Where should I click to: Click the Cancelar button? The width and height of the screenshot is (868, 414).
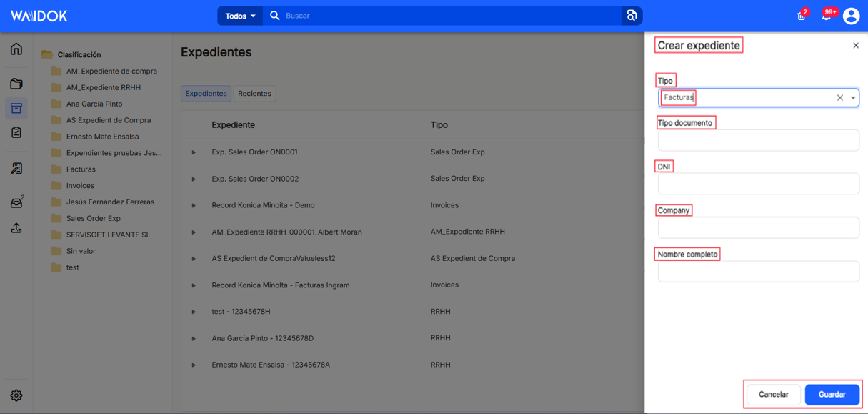(x=773, y=395)
